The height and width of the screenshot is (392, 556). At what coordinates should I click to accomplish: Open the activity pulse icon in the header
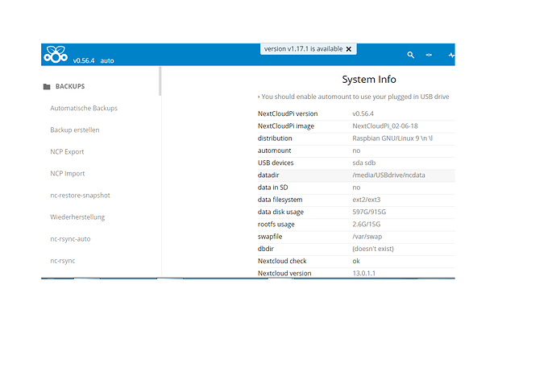point(451,55)
